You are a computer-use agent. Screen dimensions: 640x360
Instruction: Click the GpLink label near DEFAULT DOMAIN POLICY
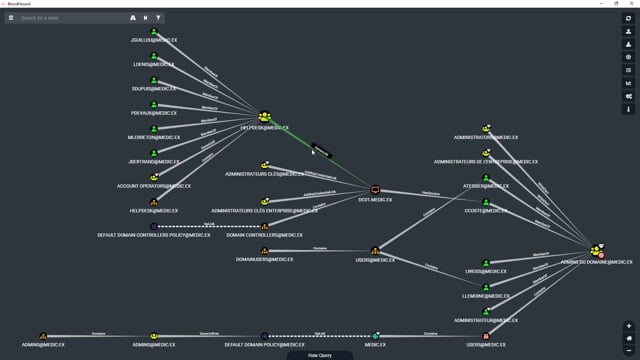[320, 334]
